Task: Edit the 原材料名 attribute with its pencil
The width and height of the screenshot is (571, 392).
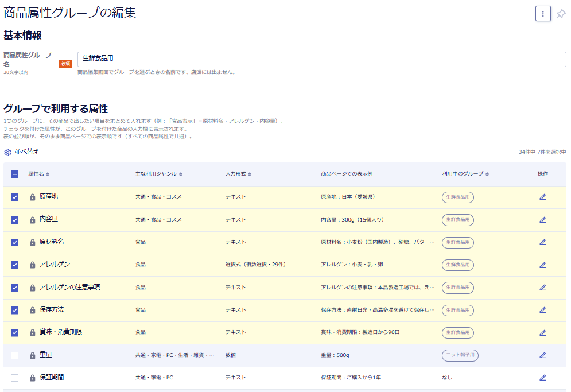Action: tap(543, 242)
